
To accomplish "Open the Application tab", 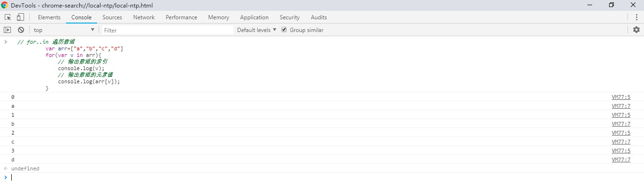I will click(254, 17).
